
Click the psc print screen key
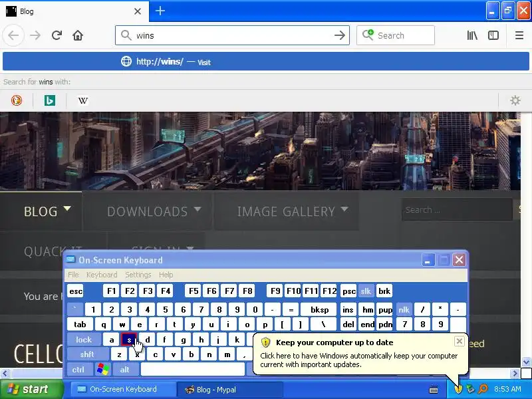[x=348, y=291]
